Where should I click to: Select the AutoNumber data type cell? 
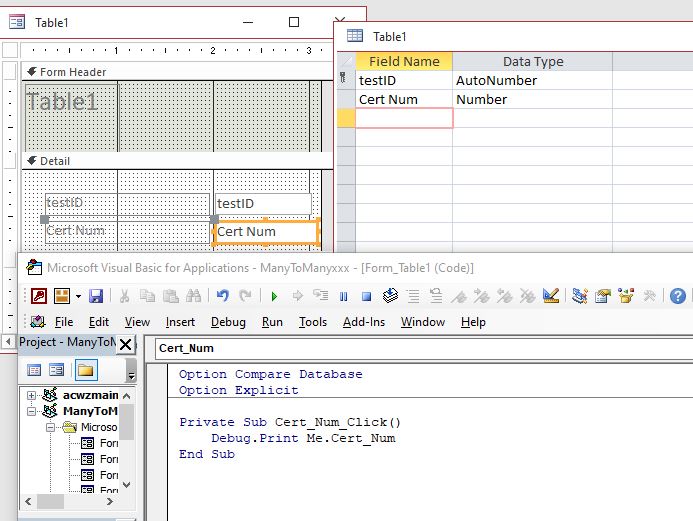[x=533, y=80]
